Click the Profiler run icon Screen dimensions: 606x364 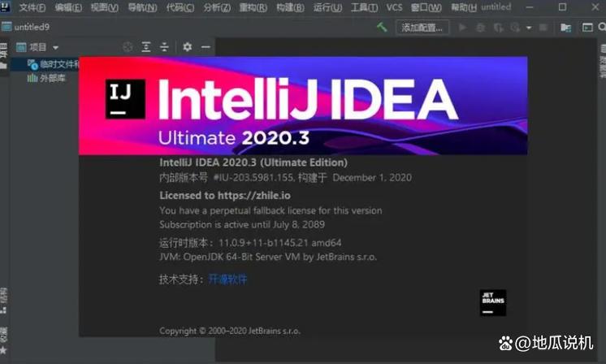pyautogui.click(x=515, y=28)
